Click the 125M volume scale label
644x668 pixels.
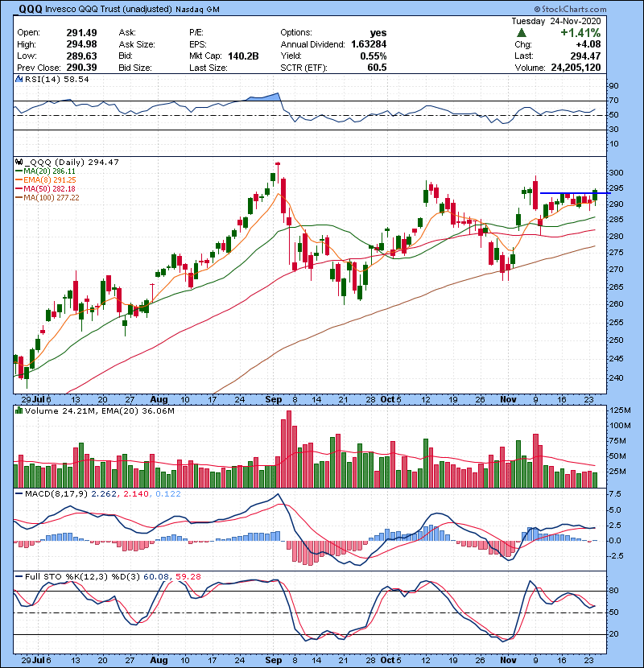[620, 410]
